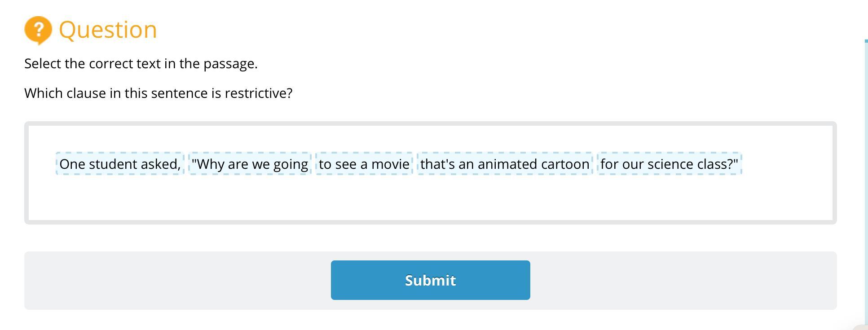Click the word "passage." in the instruction
Viewport: 868px width, 330px height.
point(230,64)
